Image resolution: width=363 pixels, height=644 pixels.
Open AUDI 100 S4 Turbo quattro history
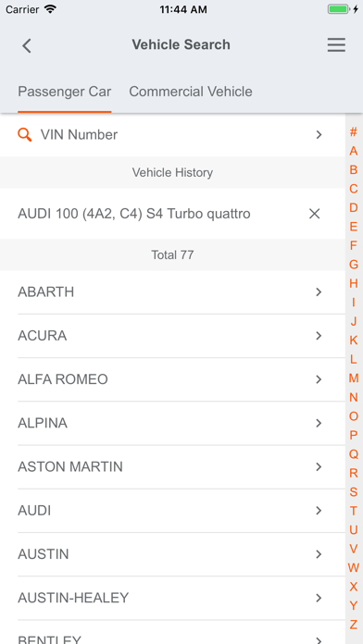(134, 214)
